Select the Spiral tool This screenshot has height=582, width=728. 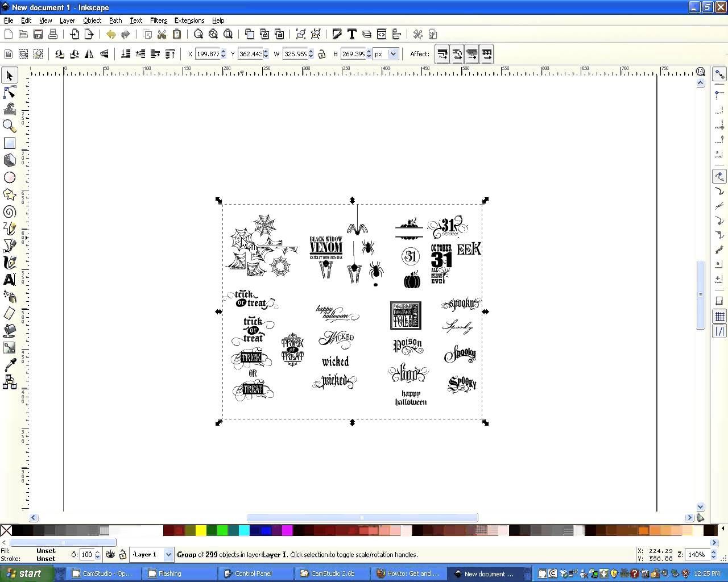10,211
